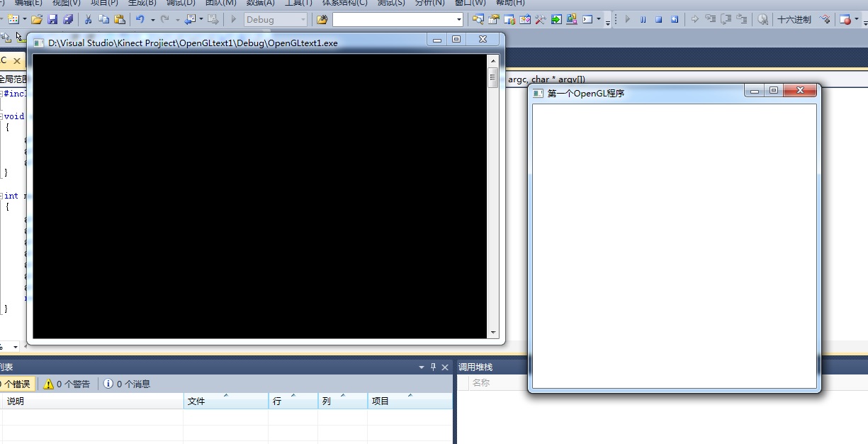Click the breakpoints window icon
The height and width of the screenshot is (444, 868).
click(x=845, y=19)
